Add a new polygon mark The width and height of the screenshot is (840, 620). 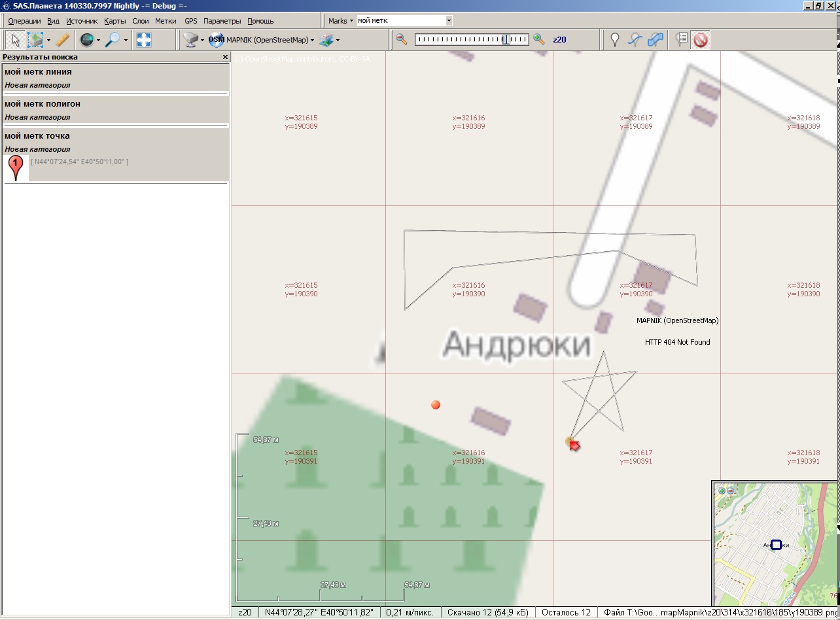click(655, 40)
